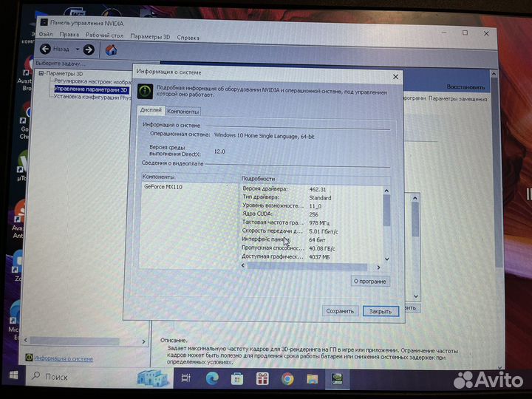Click main panel scroll up arrow
Viewport: 532px width, 399px height.
[494, 74]
